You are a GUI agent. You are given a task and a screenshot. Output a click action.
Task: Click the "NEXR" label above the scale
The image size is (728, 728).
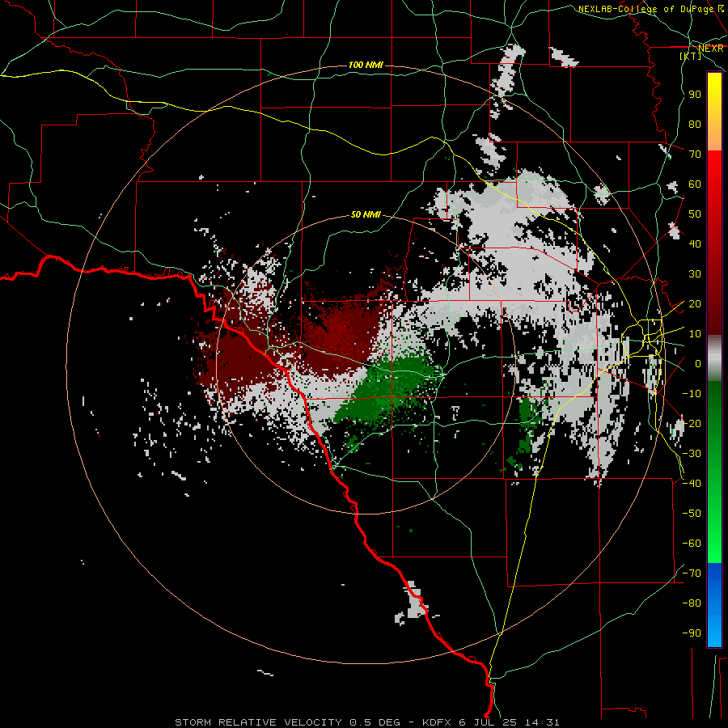[711, 49]
